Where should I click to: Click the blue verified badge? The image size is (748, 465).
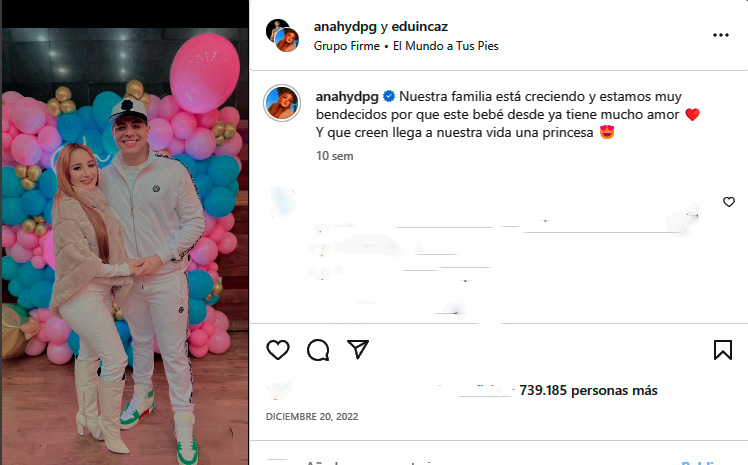pos(389,96)
